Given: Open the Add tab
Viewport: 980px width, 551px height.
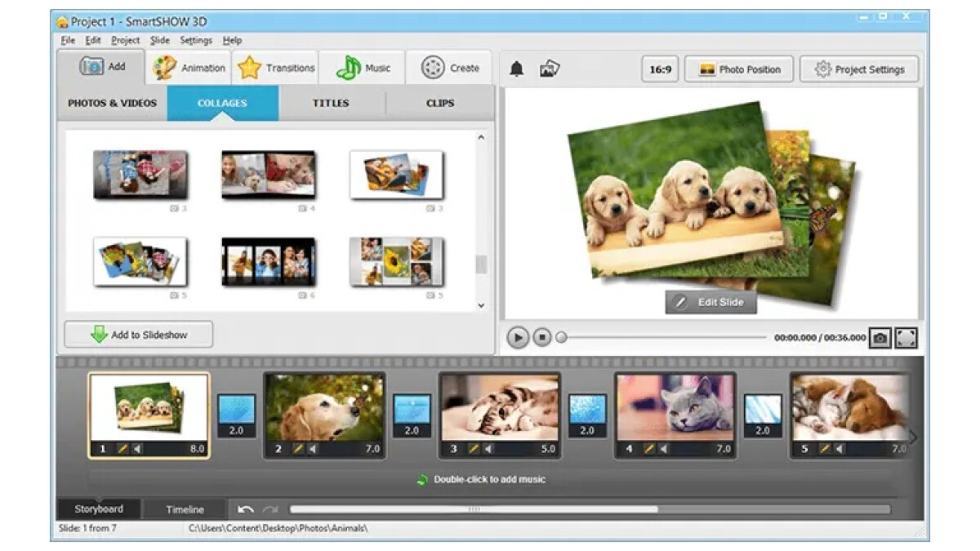Looking at the screenshot, I should click(x=101, y=67).
